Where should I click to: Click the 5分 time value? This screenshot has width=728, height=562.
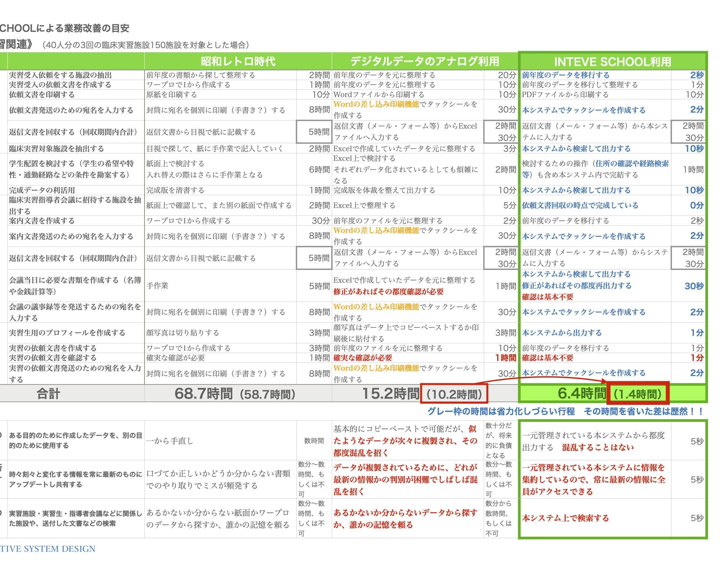coord(510,206)
